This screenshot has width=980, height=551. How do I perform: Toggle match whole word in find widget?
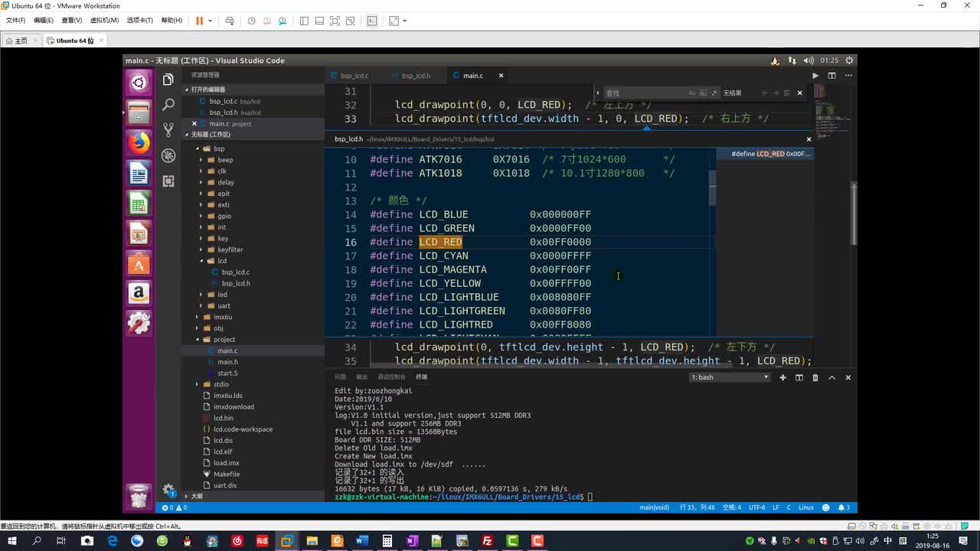(x=704, y=93)
